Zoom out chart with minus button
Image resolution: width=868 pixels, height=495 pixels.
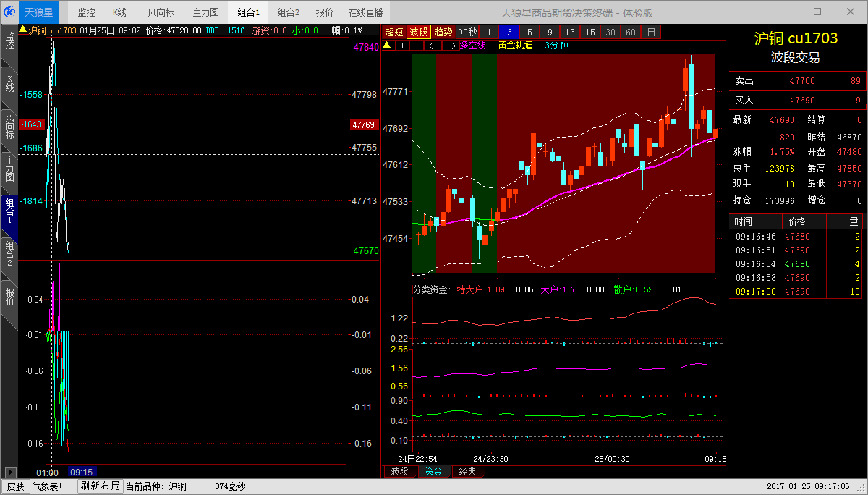[417, 46]
